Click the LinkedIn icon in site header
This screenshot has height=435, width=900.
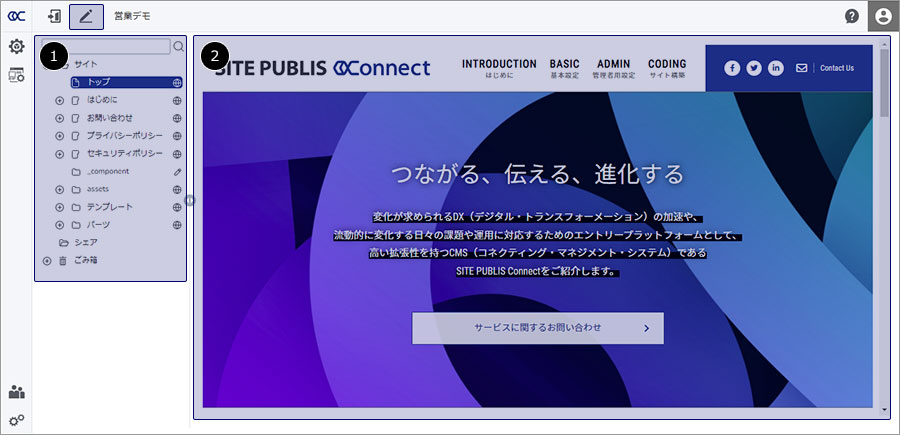[776, 68]
